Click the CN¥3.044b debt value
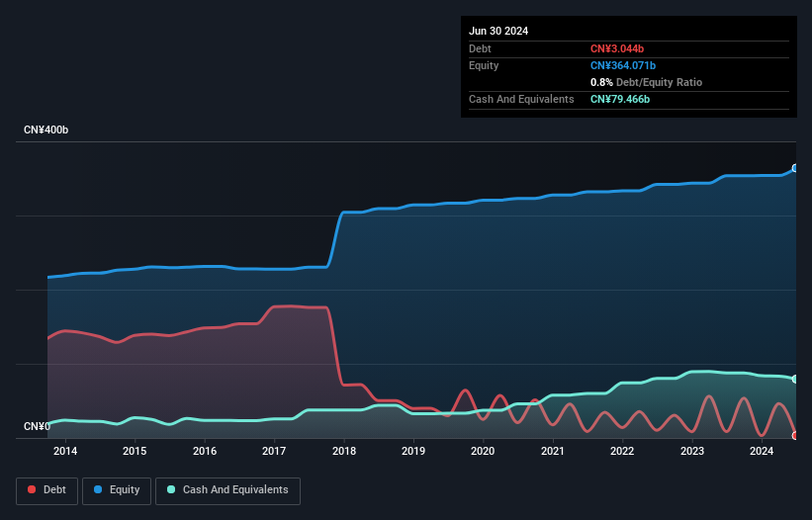Image resolution: width=812 pixels, height=520 pixels. tap(617, 48)
